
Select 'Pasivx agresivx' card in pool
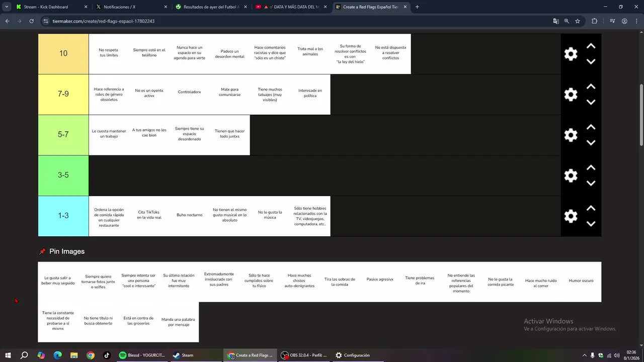(x=380, y=282)
